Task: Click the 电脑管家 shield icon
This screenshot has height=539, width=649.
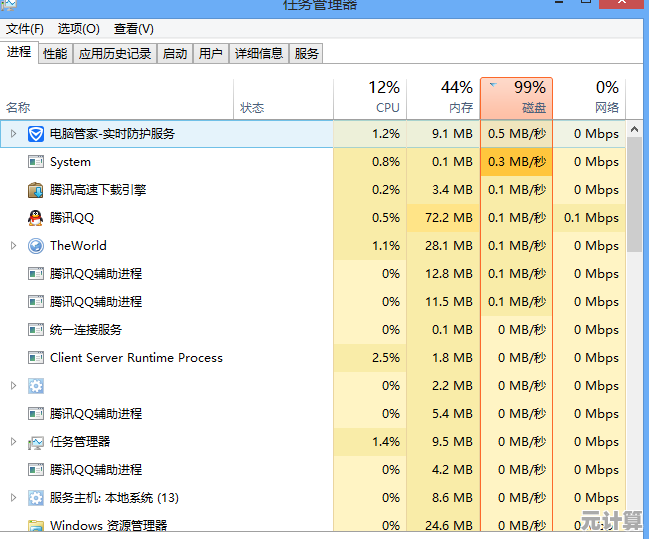Action: pyautogui.click(x=36, y=134)
